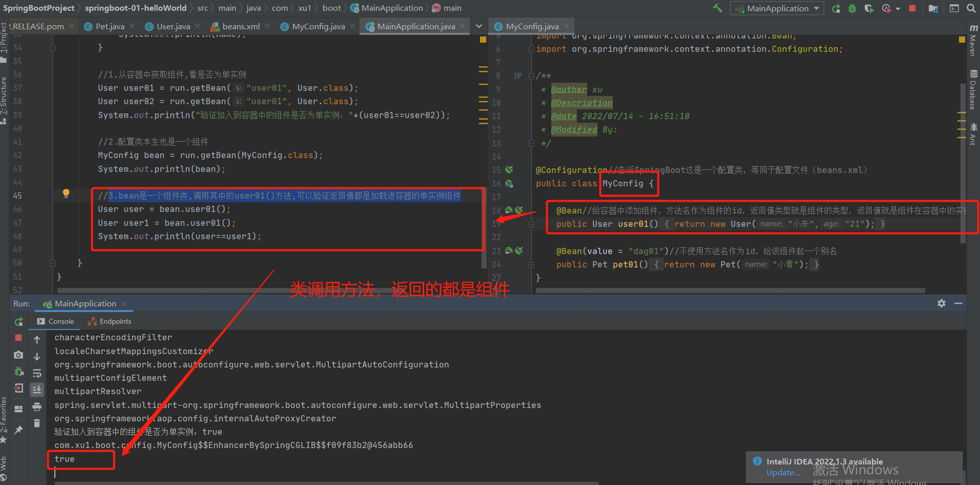980x485 pixels.
Task: Click the bean gutter icon on line 16
Action: point(509,183)
